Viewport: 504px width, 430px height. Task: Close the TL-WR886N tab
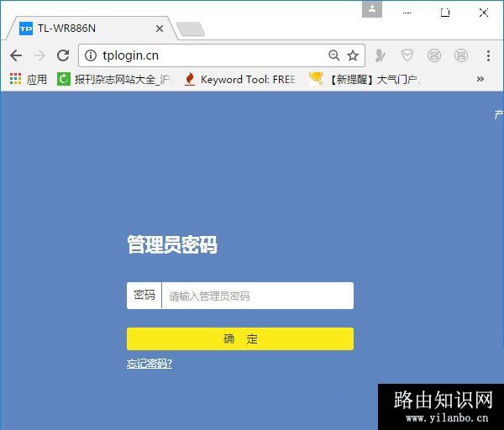pos(159,29)
